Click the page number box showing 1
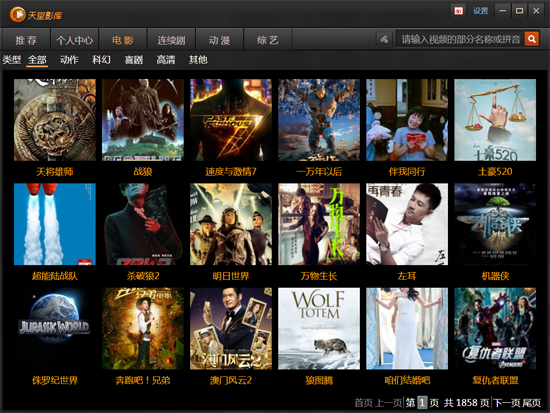Image resolution: width=550 pixels, height=413 pixels. point(422,402)
